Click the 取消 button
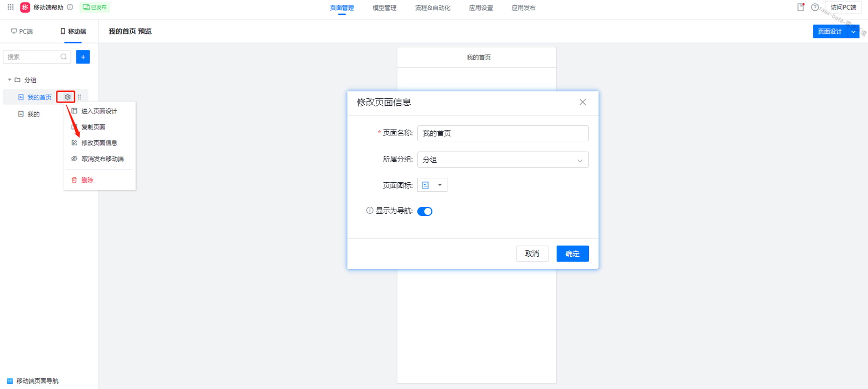This screenshot has width=868, height=389. 532,254
